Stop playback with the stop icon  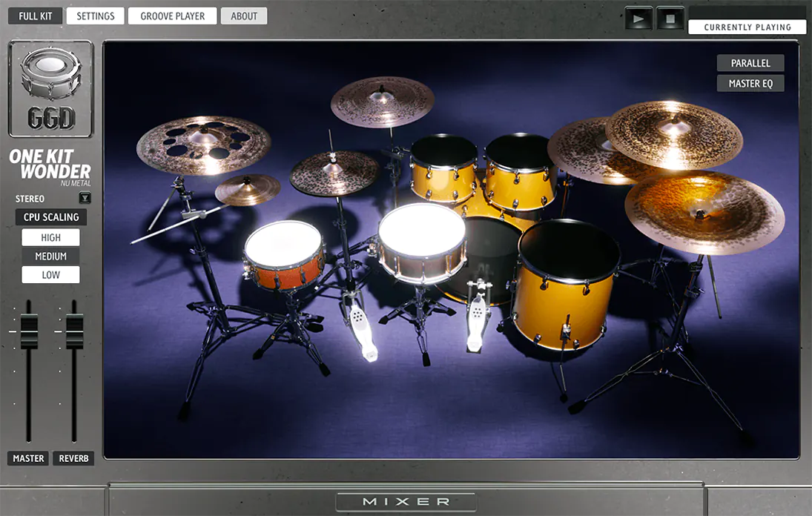(x=670, y=18)
